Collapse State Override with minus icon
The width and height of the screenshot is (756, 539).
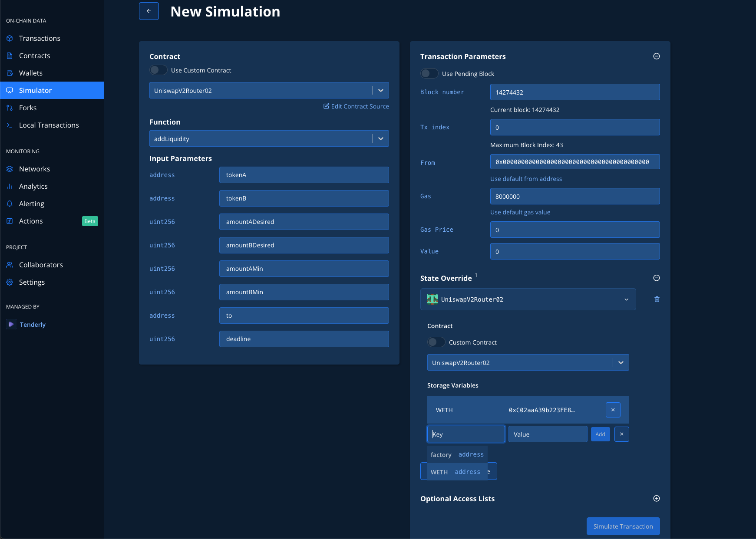point(657,278)
